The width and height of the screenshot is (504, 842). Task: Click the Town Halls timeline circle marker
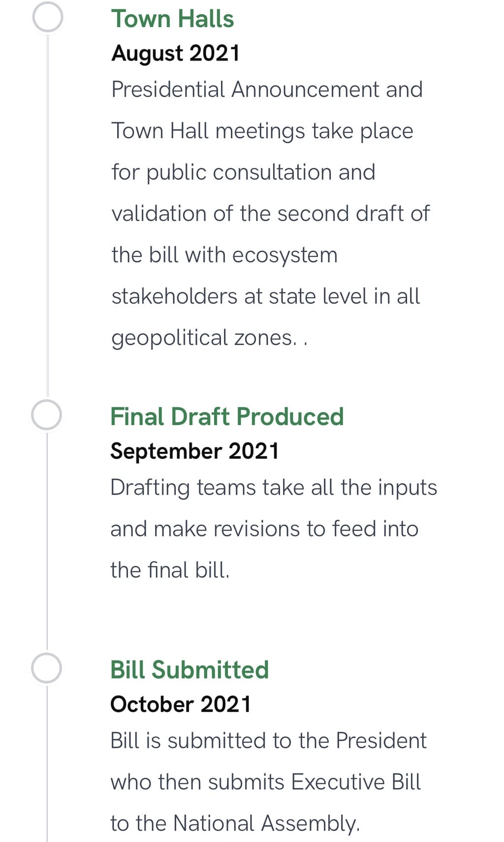point(48,17)
